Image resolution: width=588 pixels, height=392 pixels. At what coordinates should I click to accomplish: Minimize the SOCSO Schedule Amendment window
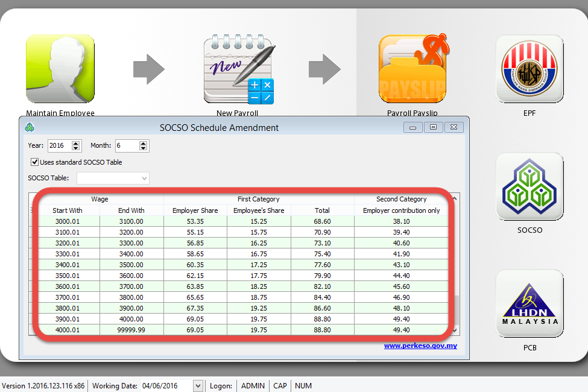(413, 127)
